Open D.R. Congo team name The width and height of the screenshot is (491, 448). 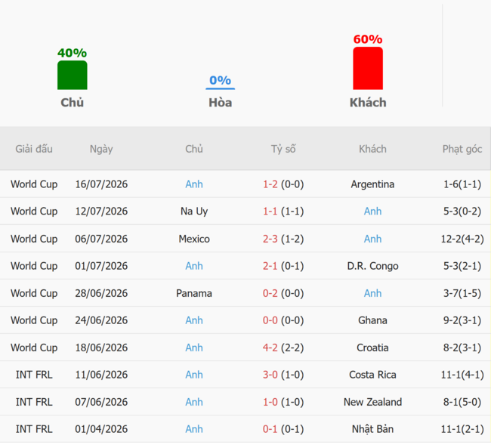[x=372, y=266]
